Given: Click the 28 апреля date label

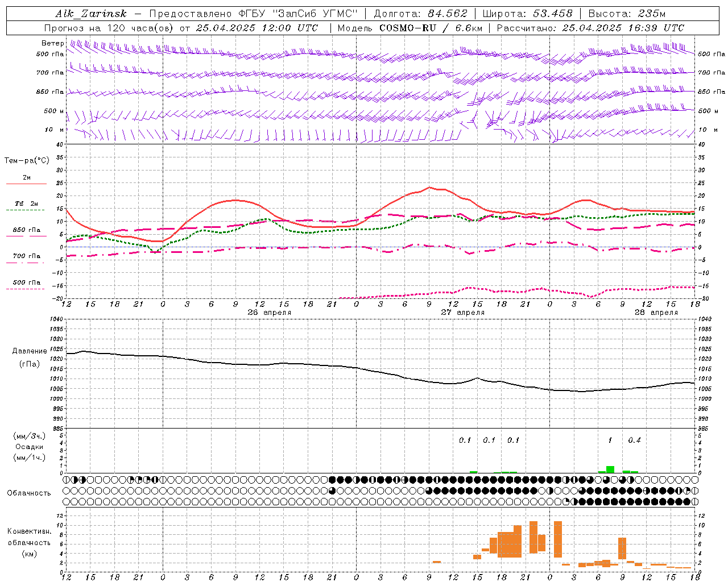Looking at the screenshot, I should pos(656,313).
